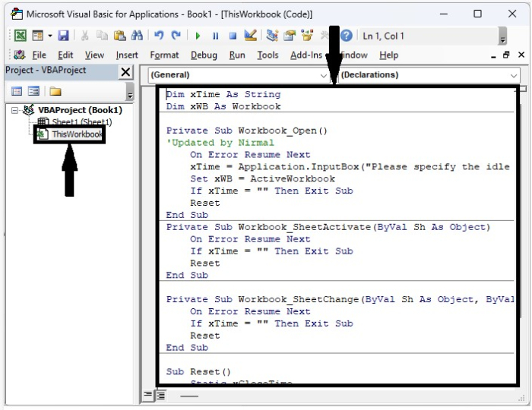Click the View Code icon in Project pane
This screenshot has height=410, width=532.
(x=17, y=91)
